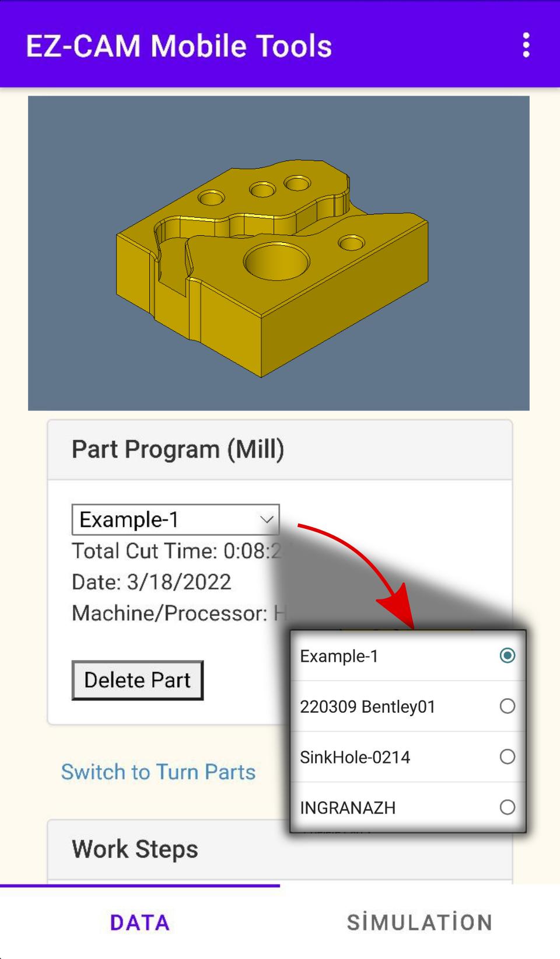Viewport: 560px width, 959px height.
Task: Pick the SinkHole-0214 radio button
Action: coord(507,757)
